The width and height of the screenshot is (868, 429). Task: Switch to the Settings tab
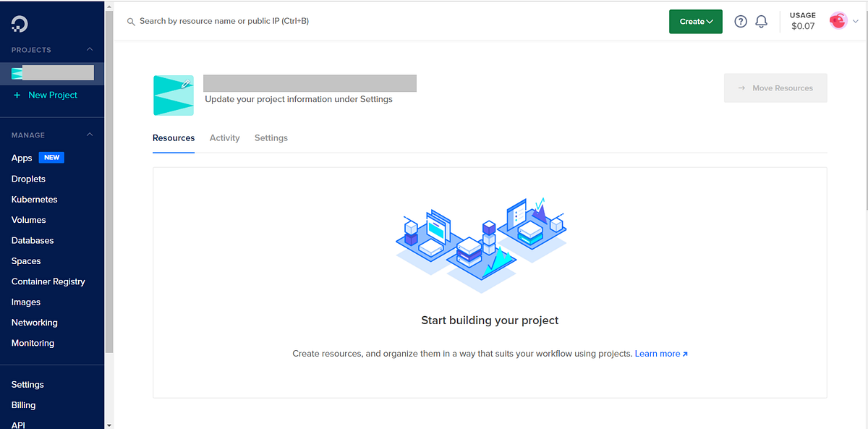click(x=271, y=137)
